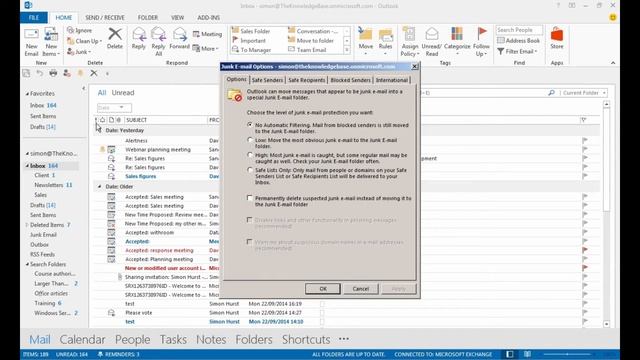The height and width of the screenshot is (360, 640).
Task: Collapse the Date: Older group
Action: coord(100,187)
